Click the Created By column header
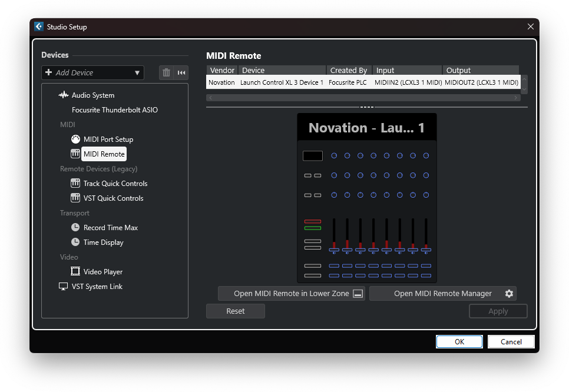 349,70
